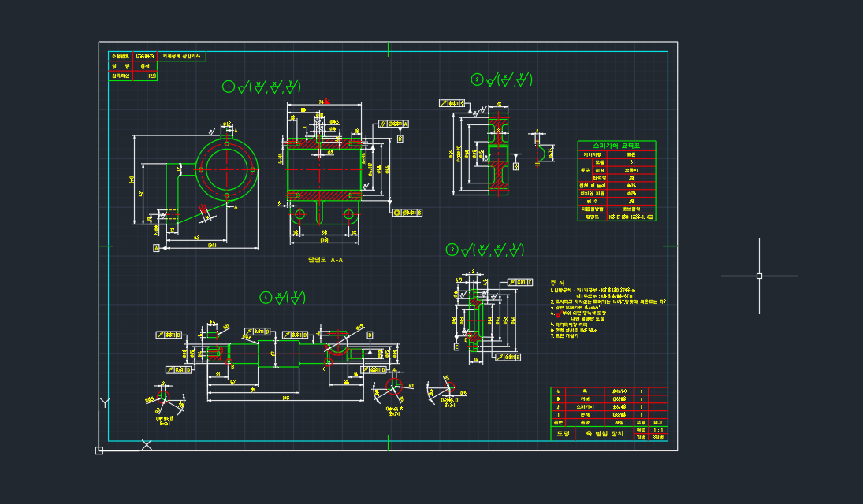Select the UCS 'Y' axis label
Screen dimensions: 863x504
pos(105,402)
